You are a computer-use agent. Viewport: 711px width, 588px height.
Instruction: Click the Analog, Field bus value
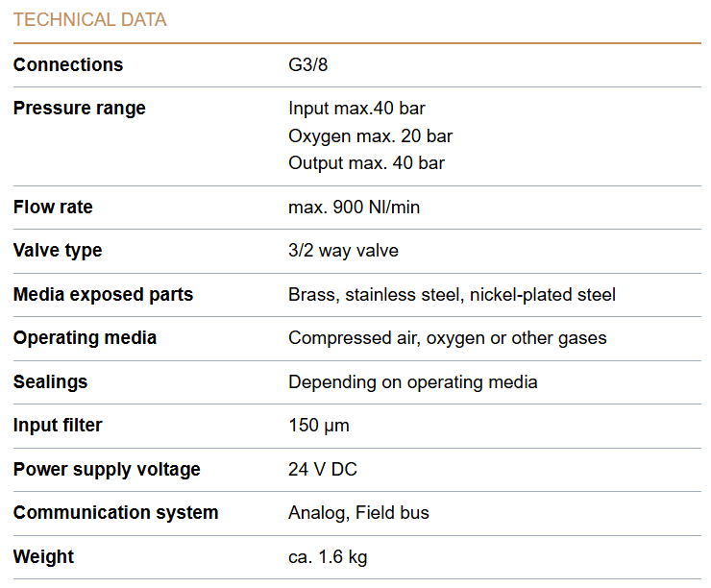point(358,513)
